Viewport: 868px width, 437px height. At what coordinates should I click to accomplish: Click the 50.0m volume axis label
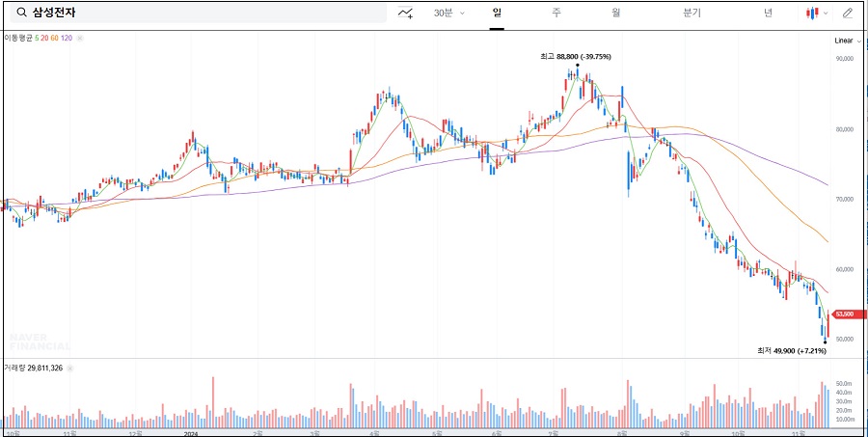pyautogui.click(x=844, y=383)
